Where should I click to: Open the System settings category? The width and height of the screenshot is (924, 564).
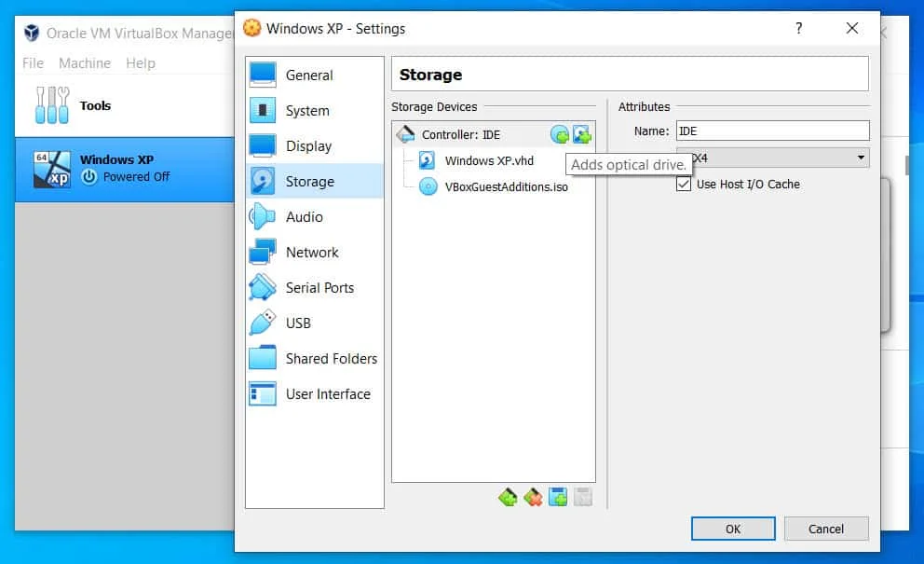point(314,110)
